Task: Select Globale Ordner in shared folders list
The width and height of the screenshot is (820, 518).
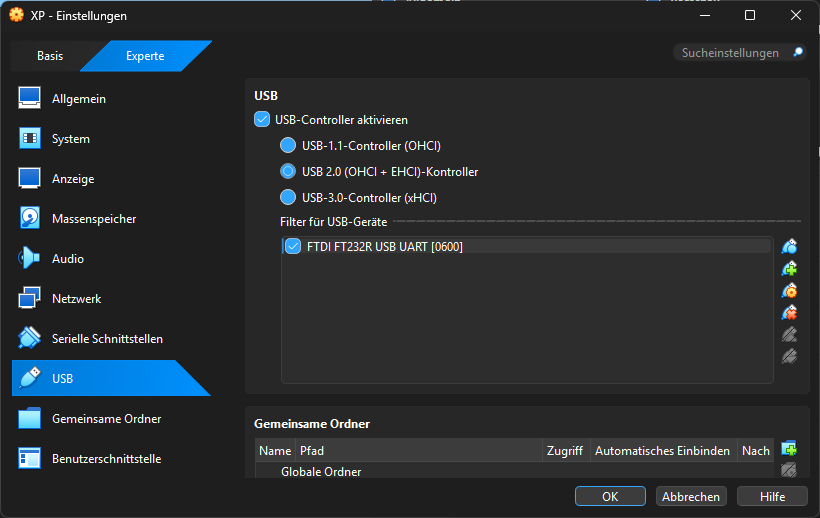Action: [321, 472]
